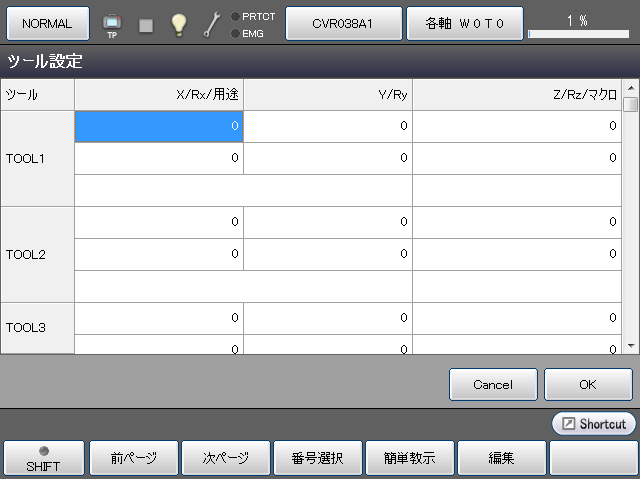The width and height of the screenshot is (640, 479).
Task: Open the CVR038A1 robot selector
Action: tap(344, 23)
